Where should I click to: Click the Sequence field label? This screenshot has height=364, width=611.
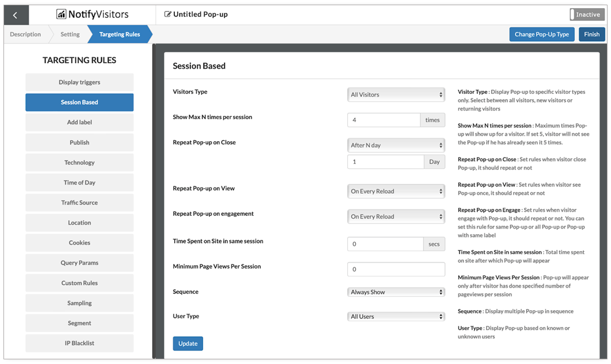[186, 292]
